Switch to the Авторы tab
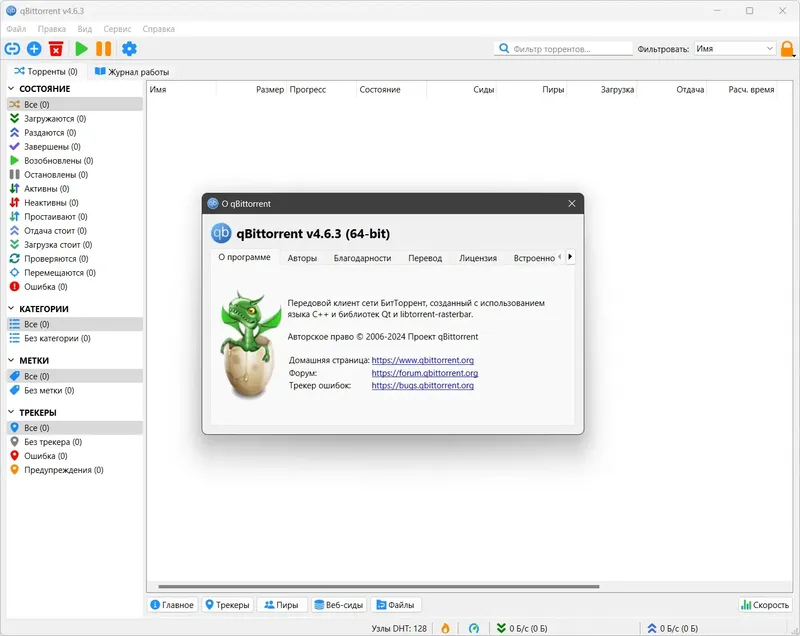 pos(302,257)
